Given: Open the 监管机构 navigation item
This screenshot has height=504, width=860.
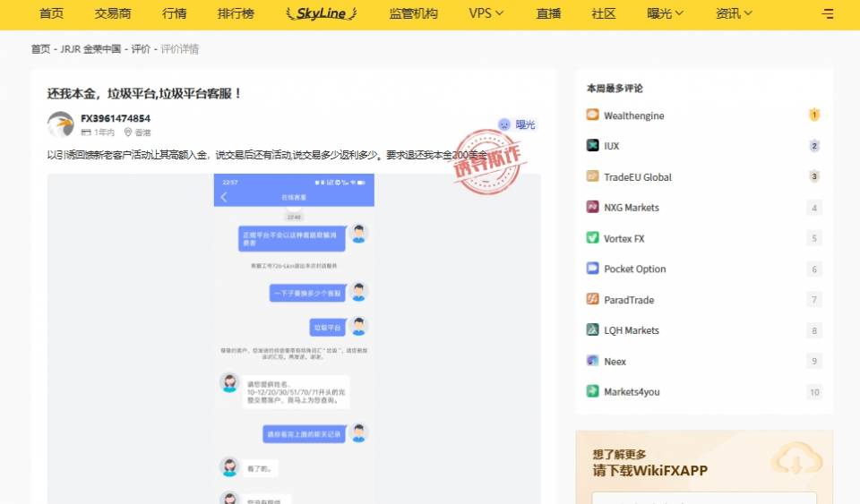Looking at the screenshot, I should 414,13.
